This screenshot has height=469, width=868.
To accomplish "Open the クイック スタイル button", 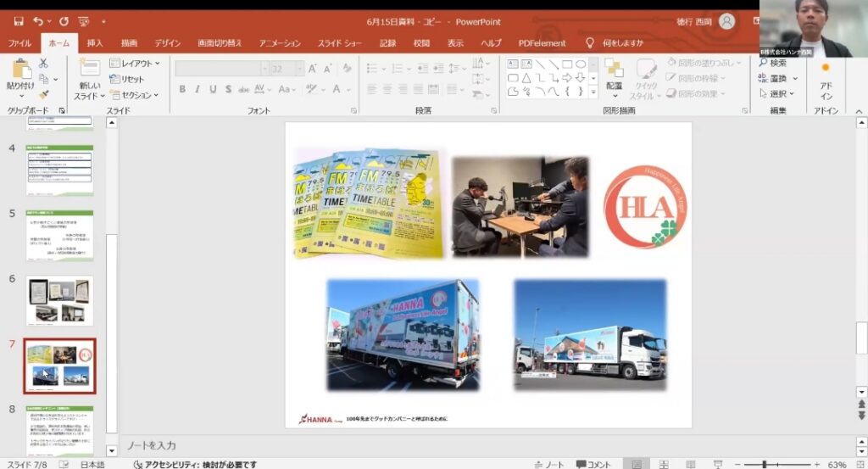I will 645,80.
